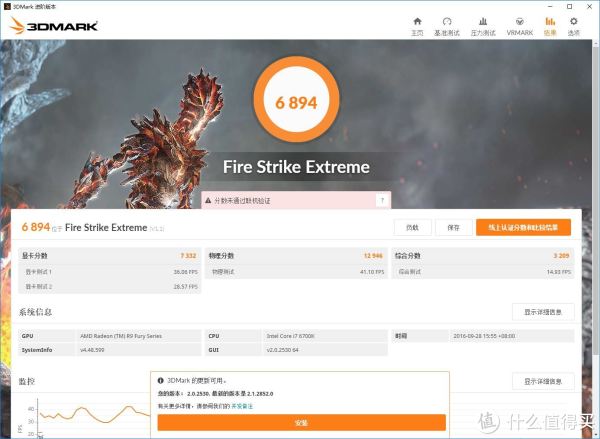
Task: Click the info icon in update popup
Action: [x=161, y=380]
